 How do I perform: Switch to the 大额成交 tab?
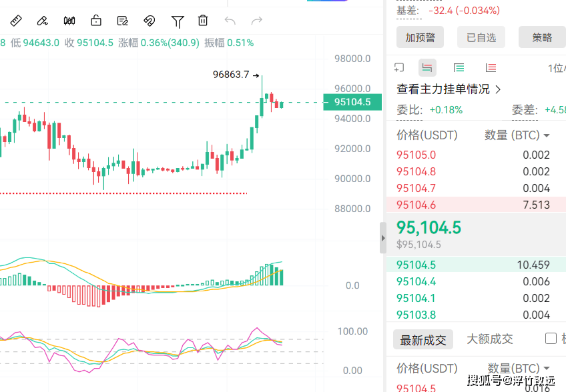tap(489, 339)
